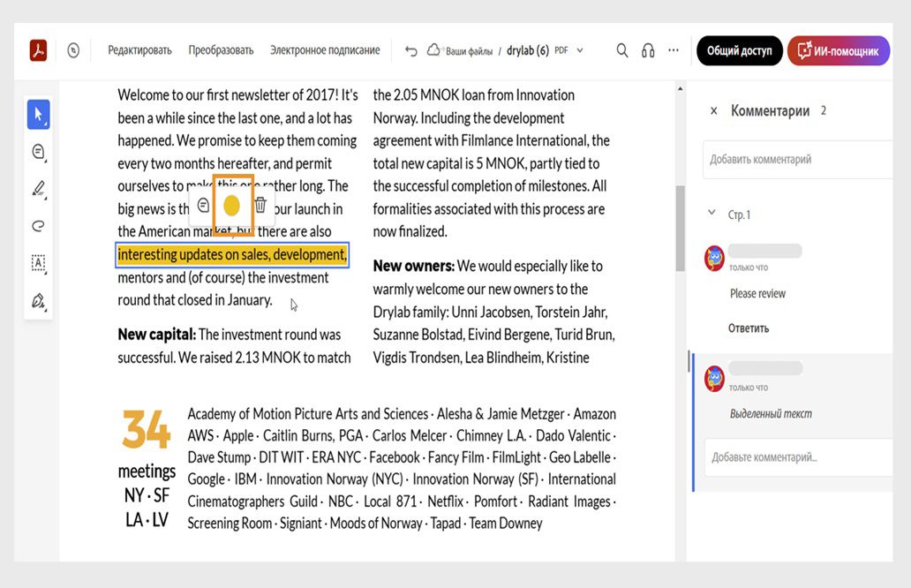
Task: Click the drylab (6) file name
Action: (x=528, y=50)
